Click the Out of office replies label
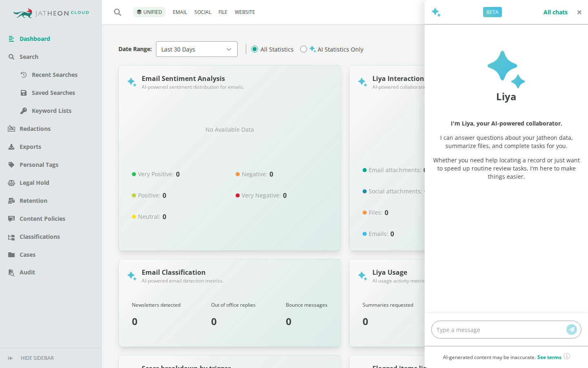Image resolution: width=588 pixels, height=368 pixels. point(233,305)
